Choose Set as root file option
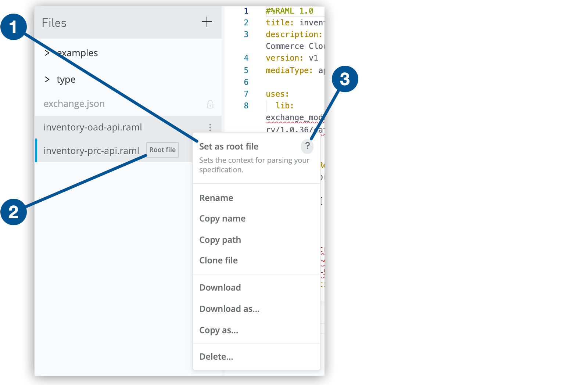 point(229,147)
